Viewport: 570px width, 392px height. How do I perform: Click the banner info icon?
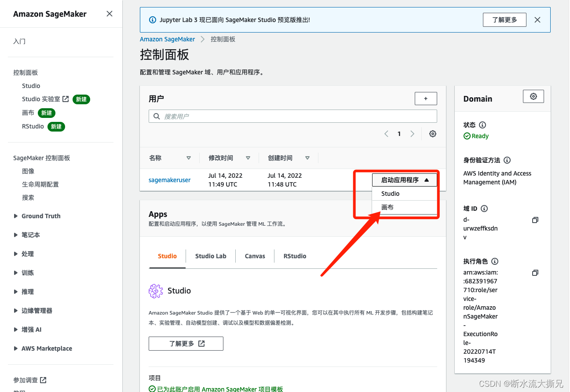tap(152, 20)
